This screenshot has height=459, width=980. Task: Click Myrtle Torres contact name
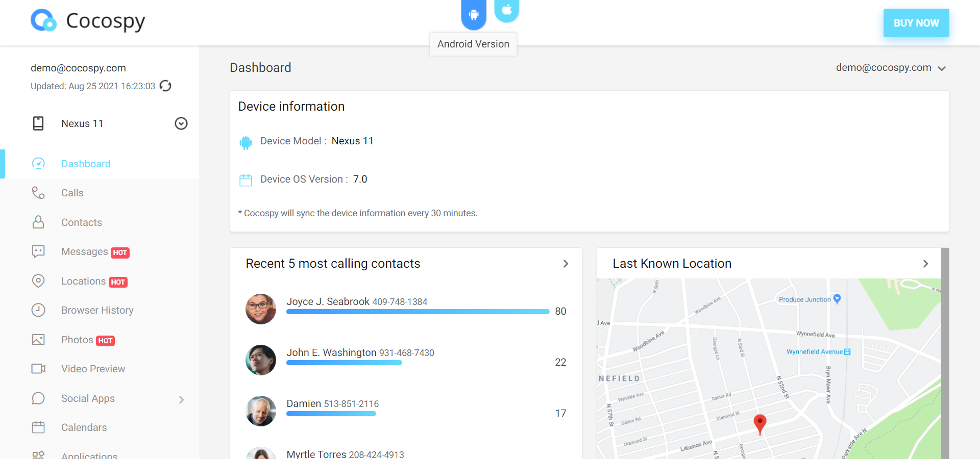316,454
